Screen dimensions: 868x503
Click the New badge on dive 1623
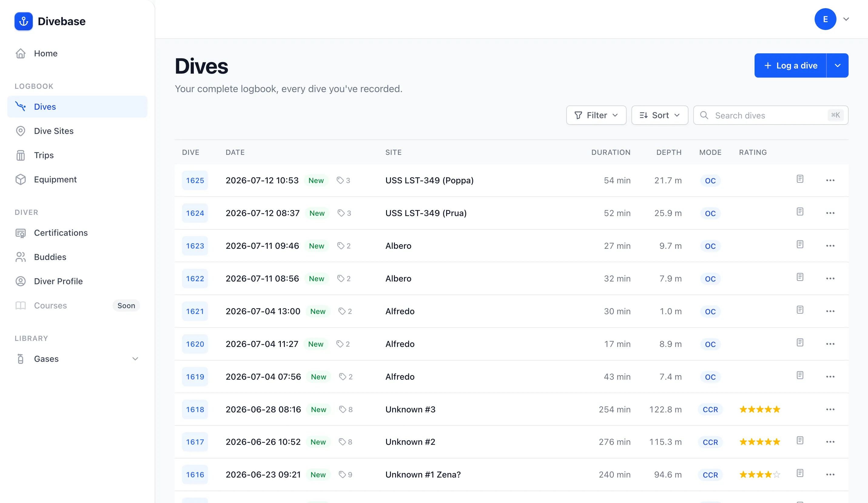pyautogui.click(x=316, y=246)
